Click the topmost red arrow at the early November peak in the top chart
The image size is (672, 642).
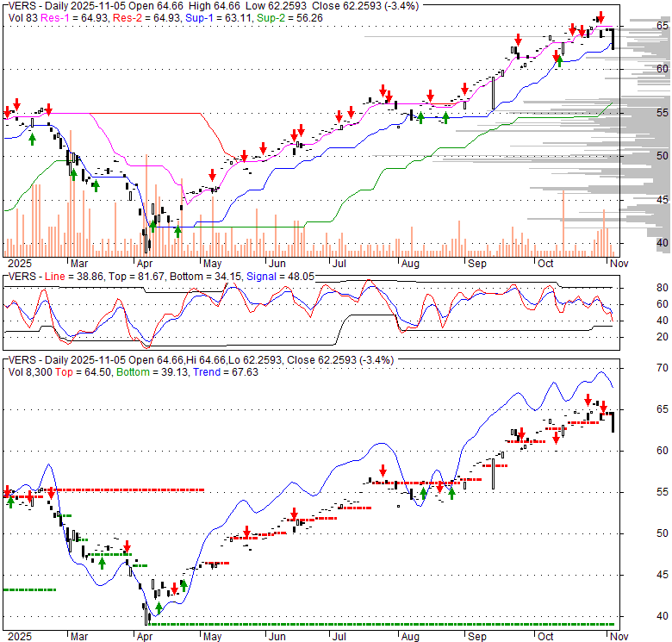[600, 16]
